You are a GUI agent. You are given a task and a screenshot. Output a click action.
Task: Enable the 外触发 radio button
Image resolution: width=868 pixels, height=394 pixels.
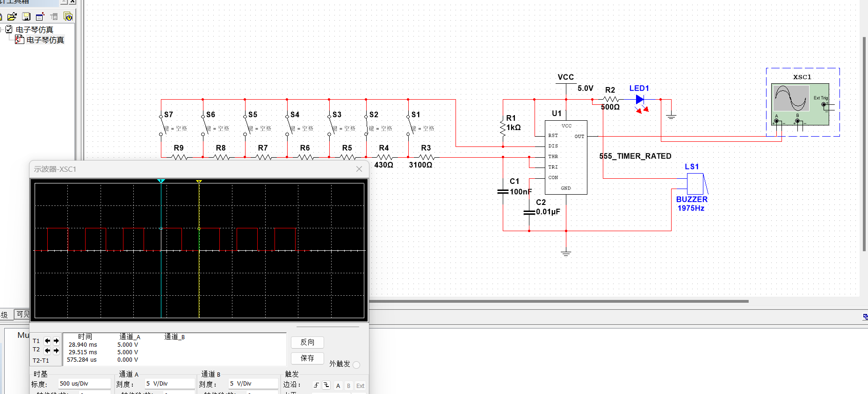coord(356,365)
